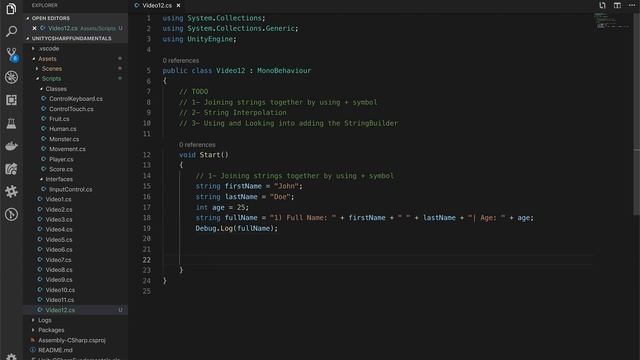Open Video5.cs in explorer
Viewport: 640px width, 360px height.
pyautogui.click(x=59, y=239)
